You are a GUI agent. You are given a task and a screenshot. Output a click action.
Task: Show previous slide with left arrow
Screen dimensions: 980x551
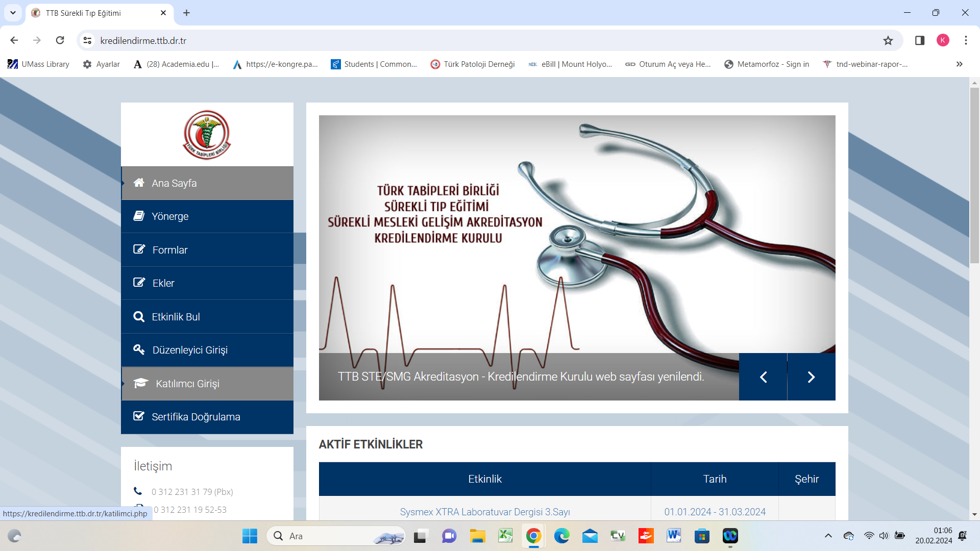tap(763, 377)
